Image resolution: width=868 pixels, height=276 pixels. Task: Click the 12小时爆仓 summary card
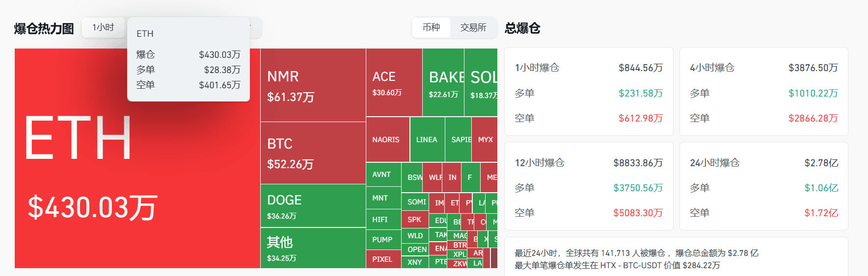589,186
